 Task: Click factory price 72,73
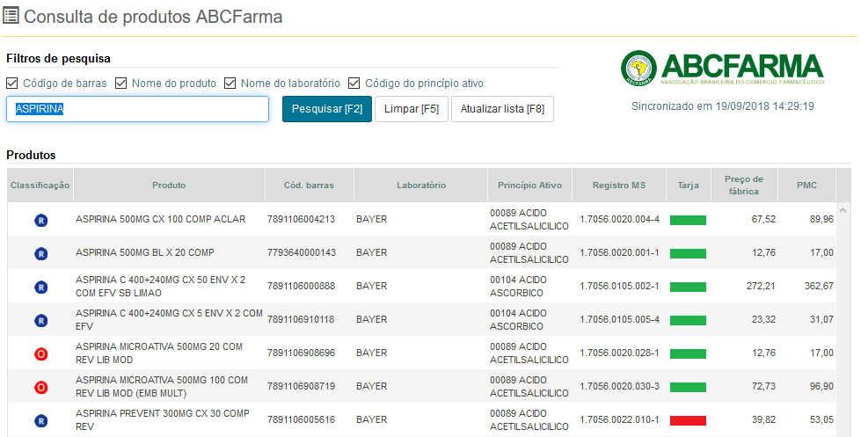763,386
